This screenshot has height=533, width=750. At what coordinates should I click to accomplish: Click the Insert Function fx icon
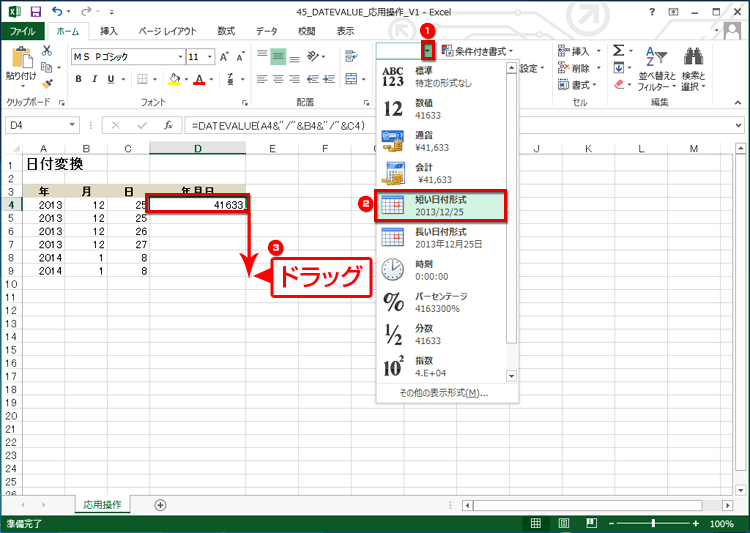(x=168, y=125)
